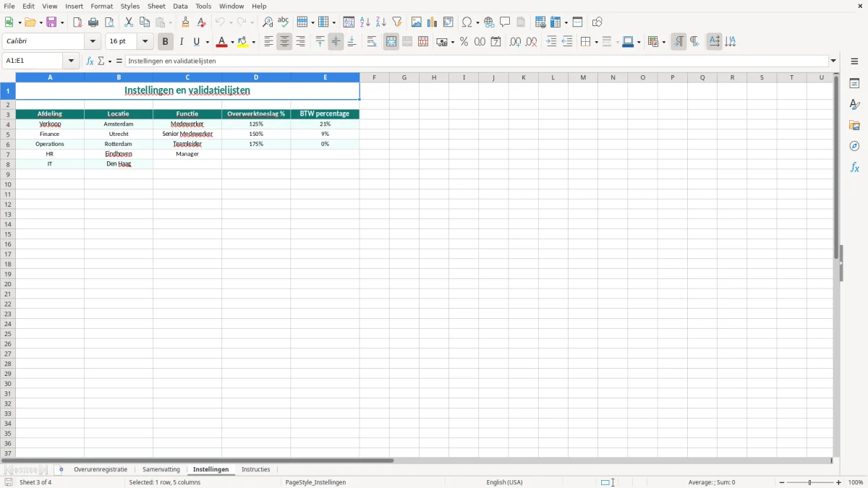The height and width of the screenshot is (488, 868).
Task: Switch to the Overurenregistratie sheet tab
Action: coord(101,470)
